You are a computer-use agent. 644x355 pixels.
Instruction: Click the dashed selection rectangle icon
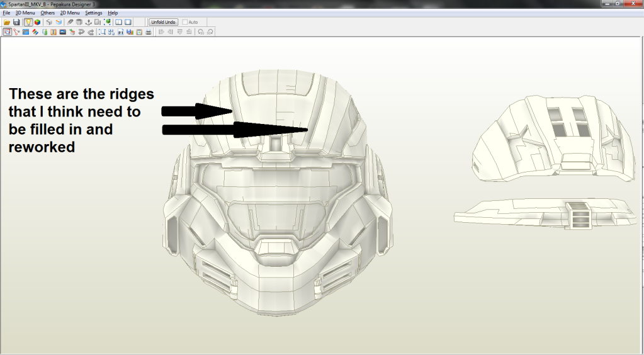102,32
